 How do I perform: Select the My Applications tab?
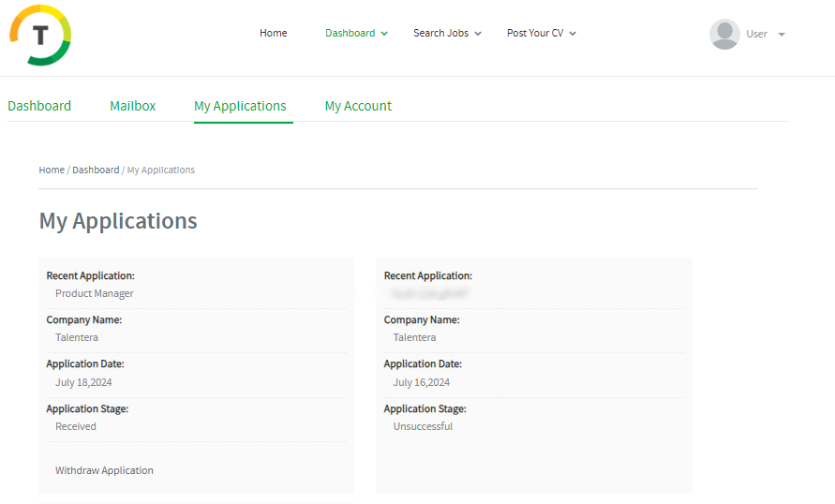(x=240, y=106)
